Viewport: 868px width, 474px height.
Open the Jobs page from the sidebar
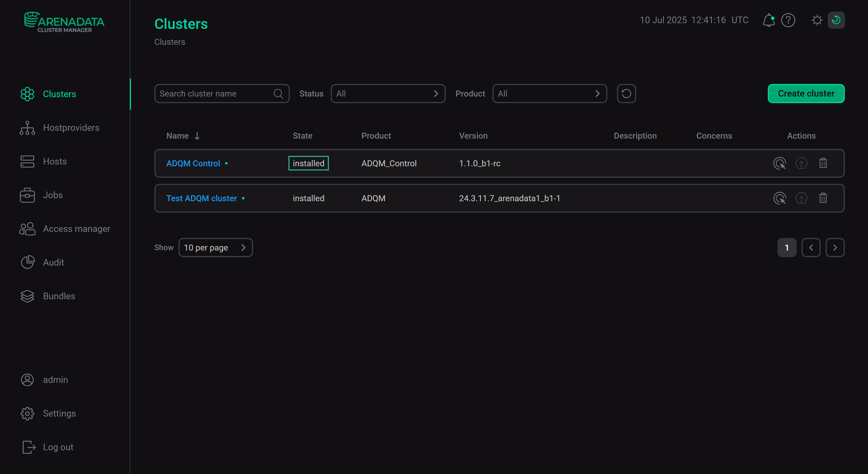[x=53, y=195]
